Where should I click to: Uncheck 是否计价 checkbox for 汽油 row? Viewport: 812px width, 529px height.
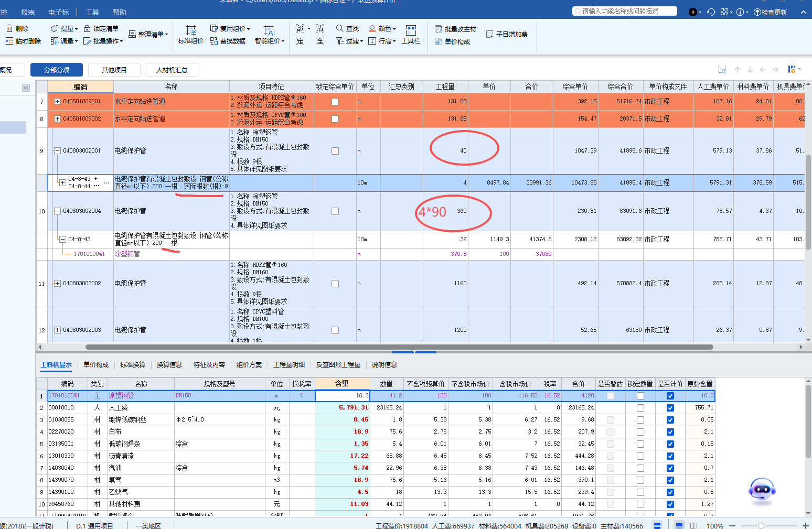coord(670,468)
